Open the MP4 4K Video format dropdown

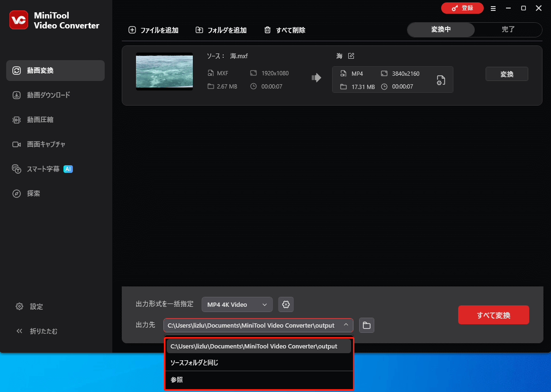pos(237,304)
